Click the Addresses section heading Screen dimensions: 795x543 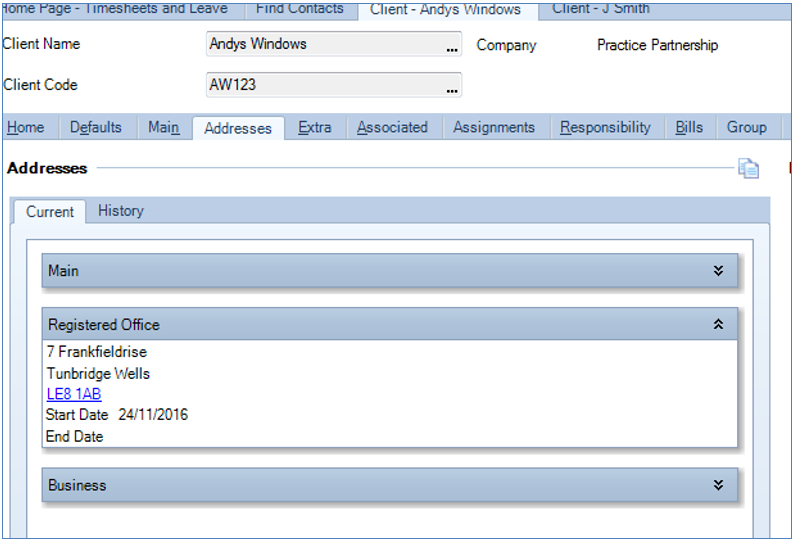pyautogui.click(x=47, y=168)
